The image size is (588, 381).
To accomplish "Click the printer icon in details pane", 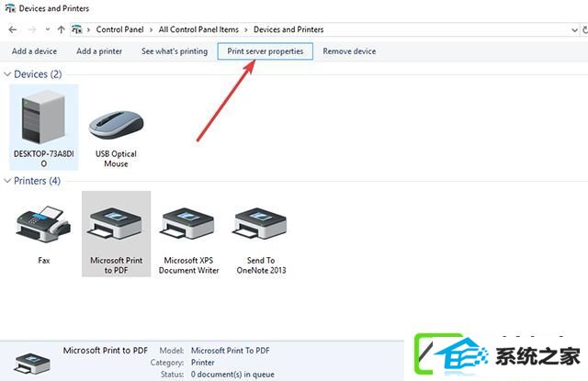I will click(32, 364).
